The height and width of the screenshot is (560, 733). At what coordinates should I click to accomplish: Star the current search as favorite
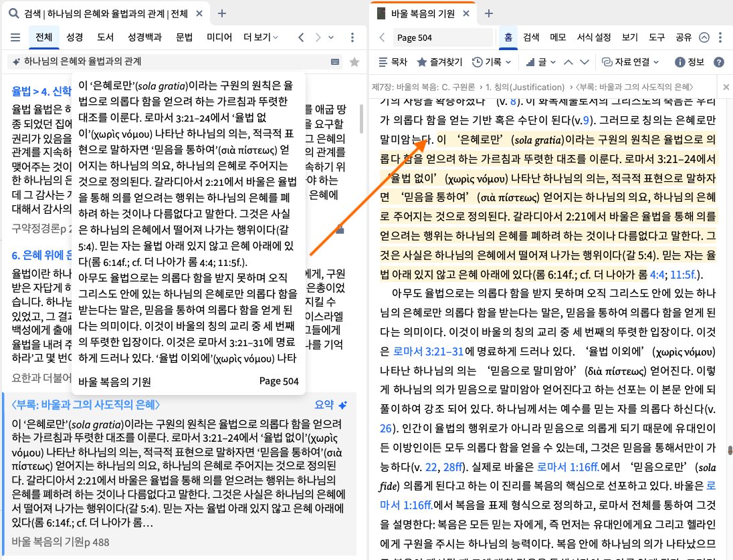[354, 61]
